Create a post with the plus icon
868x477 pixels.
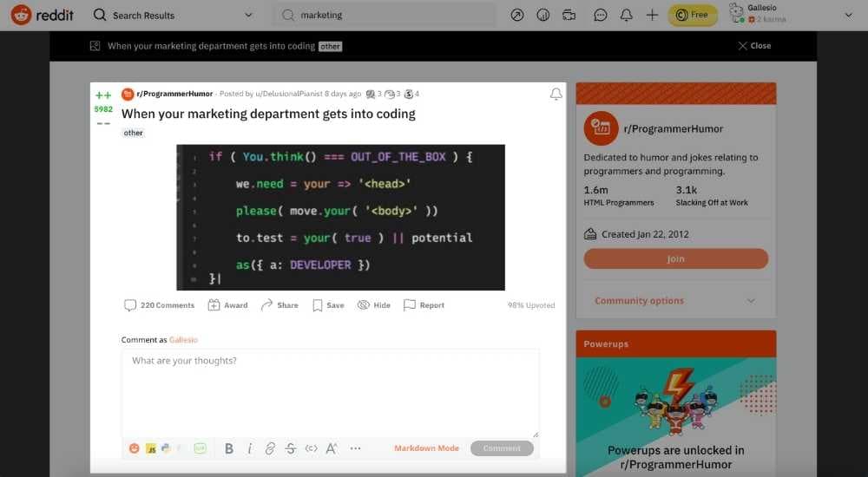tap(652, 16)
